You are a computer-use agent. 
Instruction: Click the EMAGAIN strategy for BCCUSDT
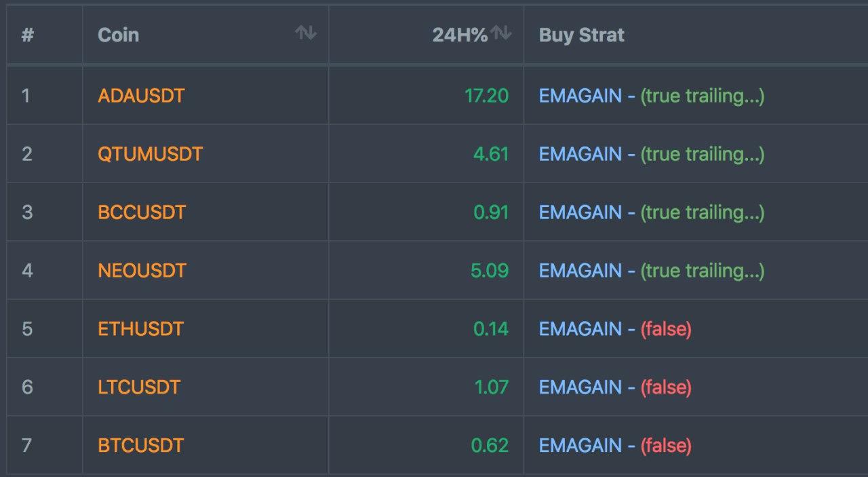tap(580, 212)
